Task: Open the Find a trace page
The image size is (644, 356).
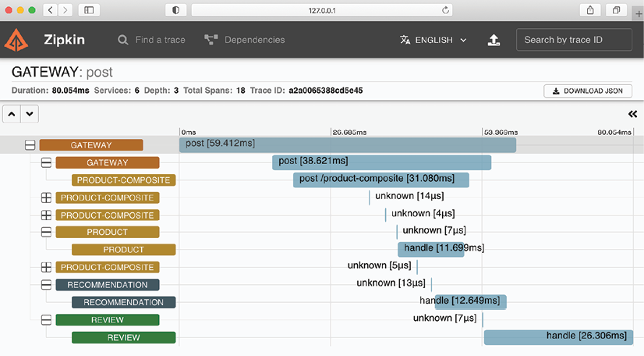Action: click(x=160, y=40)
